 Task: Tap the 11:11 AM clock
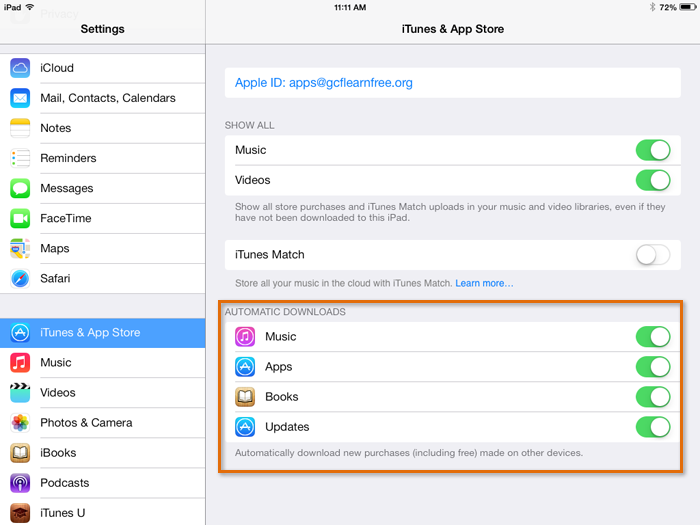point(350,7)
